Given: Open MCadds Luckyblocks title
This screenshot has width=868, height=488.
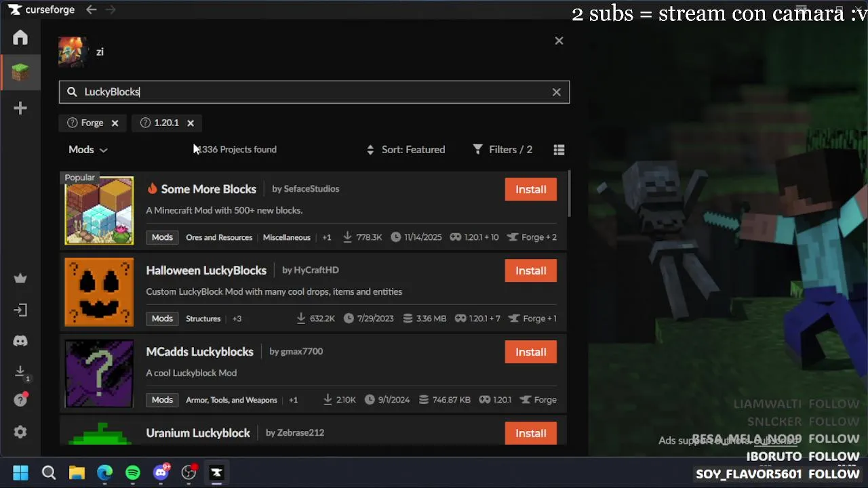Looking at the screenshot, I should [x=199, y=352].
